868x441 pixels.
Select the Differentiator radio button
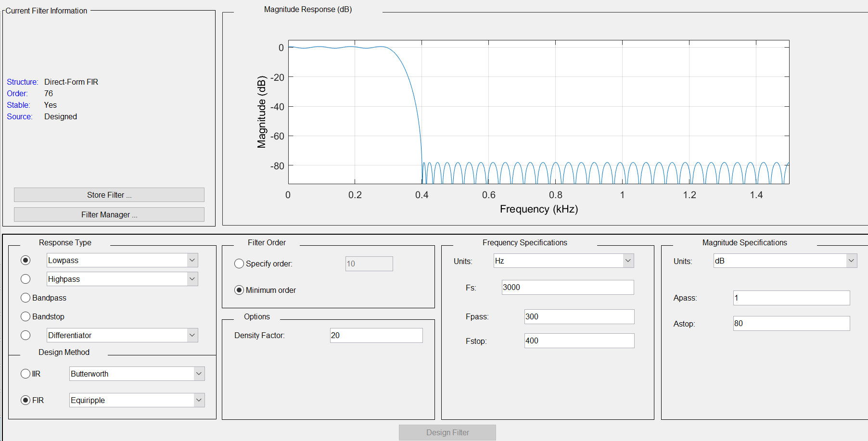26,335
